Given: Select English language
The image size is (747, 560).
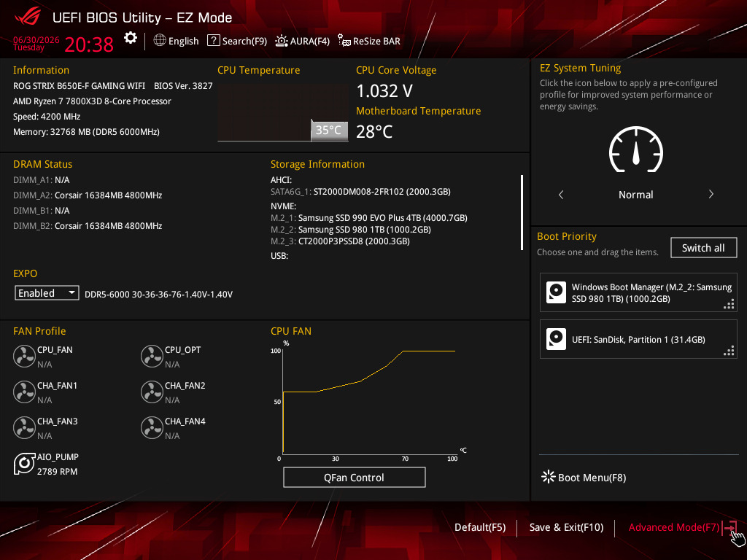Looking at the screenshot, I should (x=183, y=41).
